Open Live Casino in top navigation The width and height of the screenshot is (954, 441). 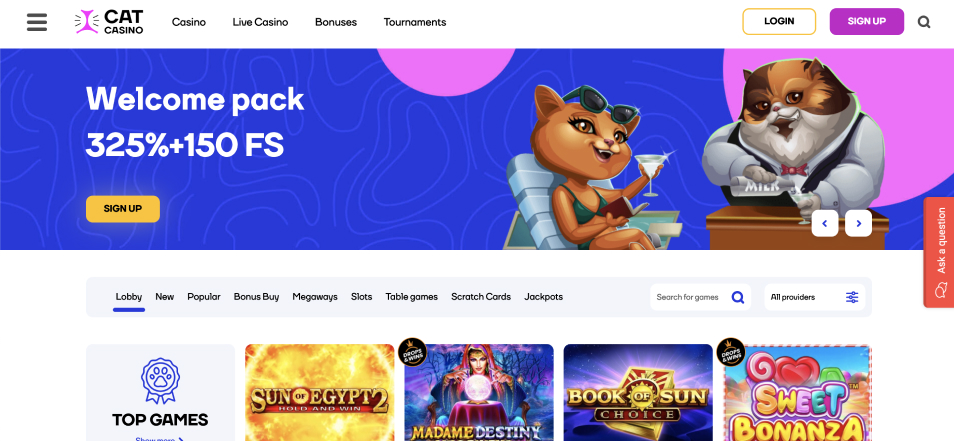tap(260, 22)
